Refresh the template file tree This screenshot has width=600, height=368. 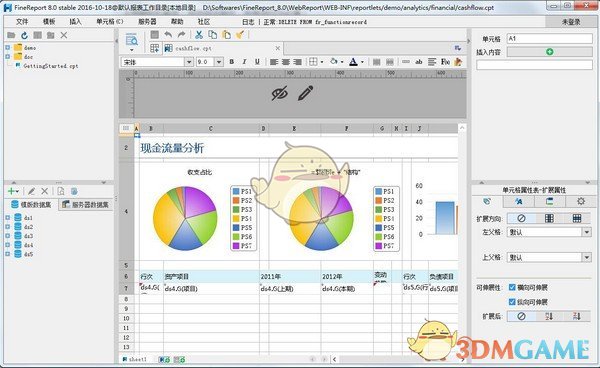point(24,36)
